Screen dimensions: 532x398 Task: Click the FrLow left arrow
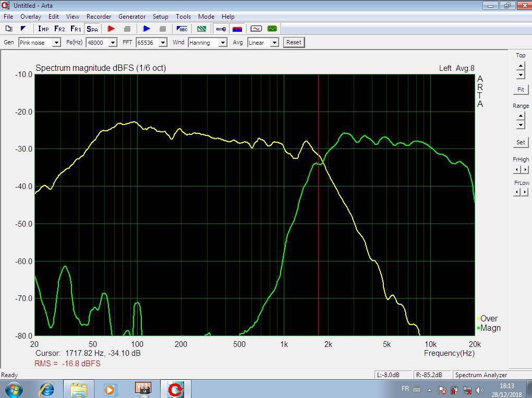coord(517,192)
